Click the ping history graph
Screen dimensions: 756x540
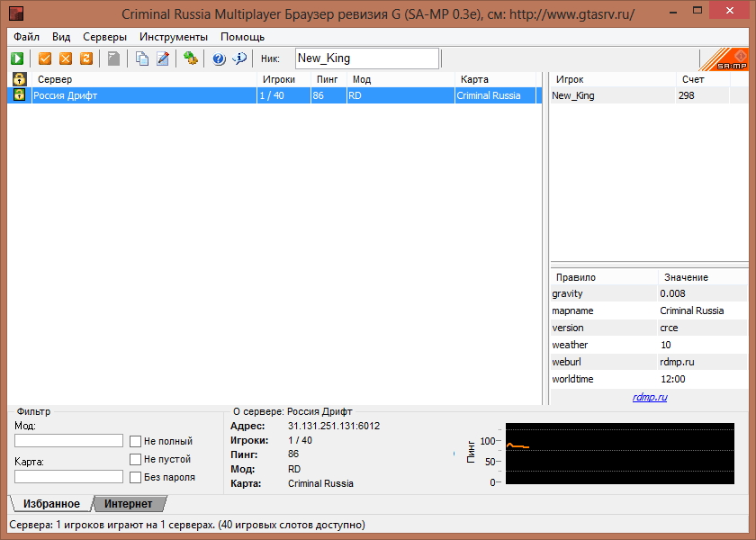coord(620,454)
